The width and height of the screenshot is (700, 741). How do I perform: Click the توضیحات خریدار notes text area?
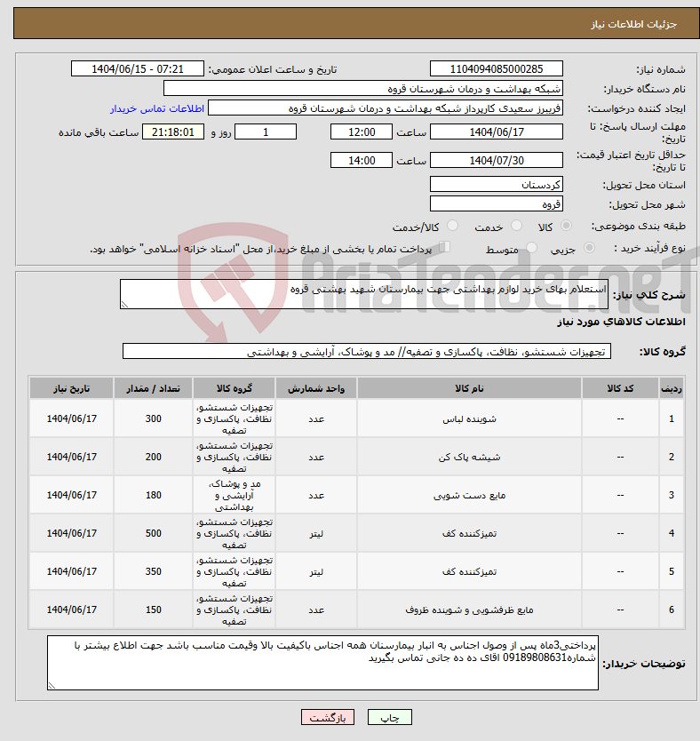(322, 663)
